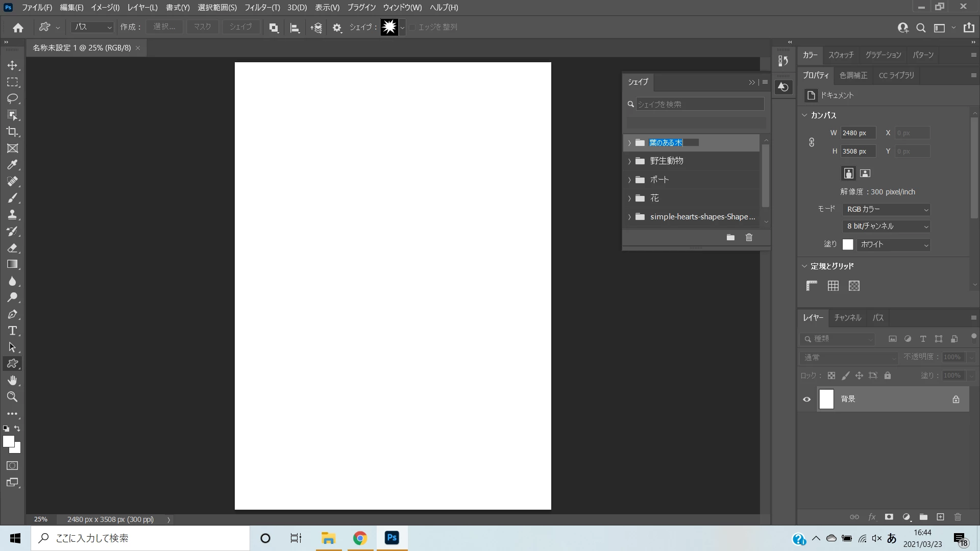Open Chrome from the taskbar
Screen dimensions: 980x551
[360, 538]
